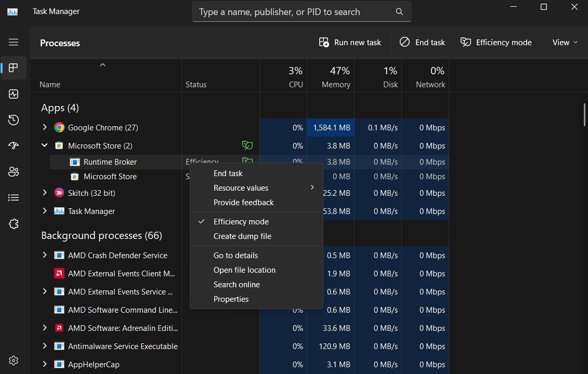Click End task in the toolbar
The height and width of the screenshot is (374, 588).
coord(422,43)
